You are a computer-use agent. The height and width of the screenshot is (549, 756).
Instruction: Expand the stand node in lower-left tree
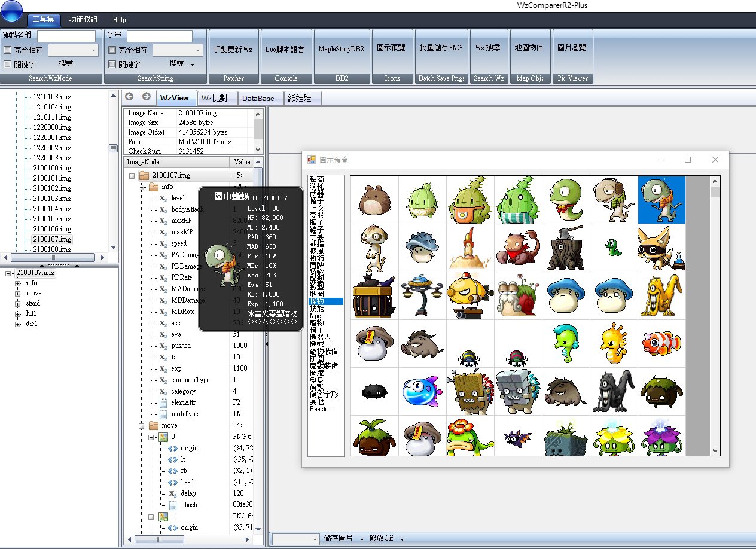(x=18, y=303)
